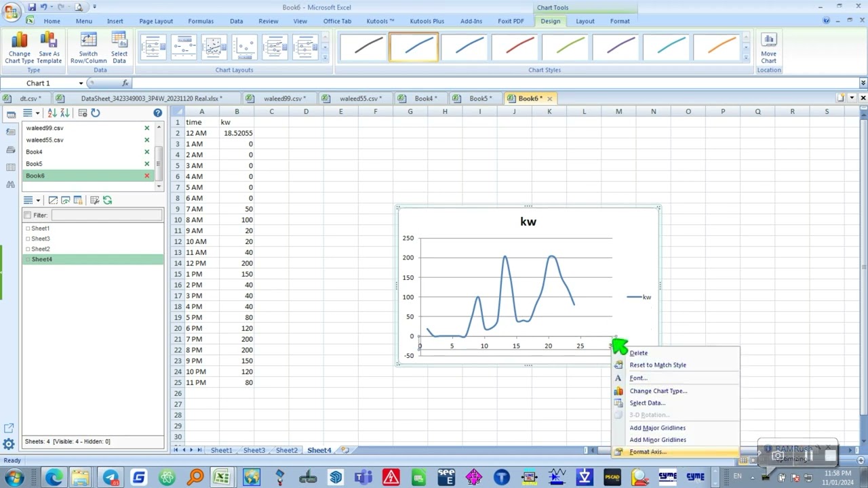Tick the Sheet2 checkbox in sheet list
Screen dimensions: 868x488
pyautogui.click(x=28, y=249)
